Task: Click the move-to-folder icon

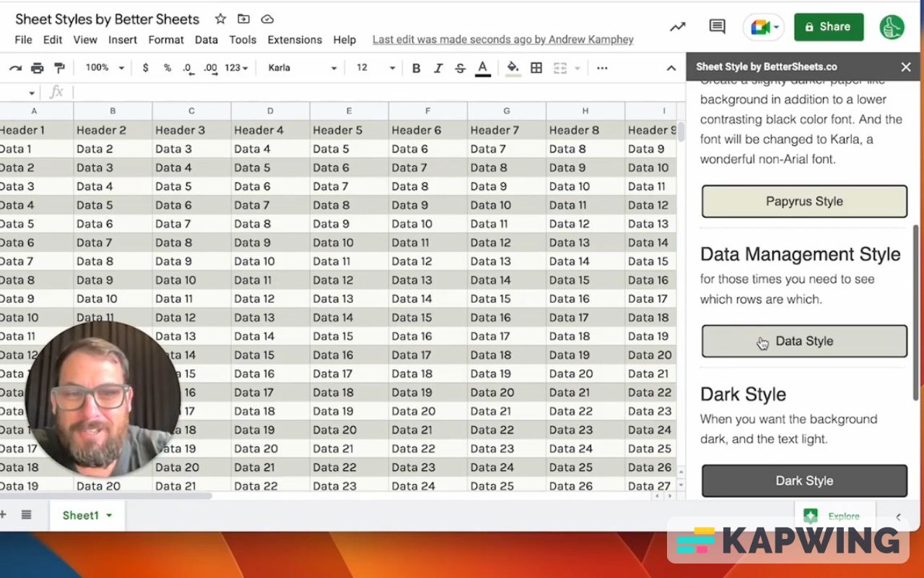Action: click(x=243, y=19)
